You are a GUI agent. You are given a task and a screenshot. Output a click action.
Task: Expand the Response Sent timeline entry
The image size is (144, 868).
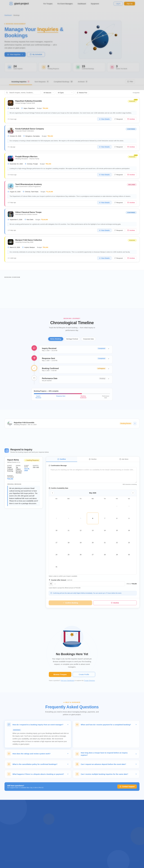click(x=109, y=359)
